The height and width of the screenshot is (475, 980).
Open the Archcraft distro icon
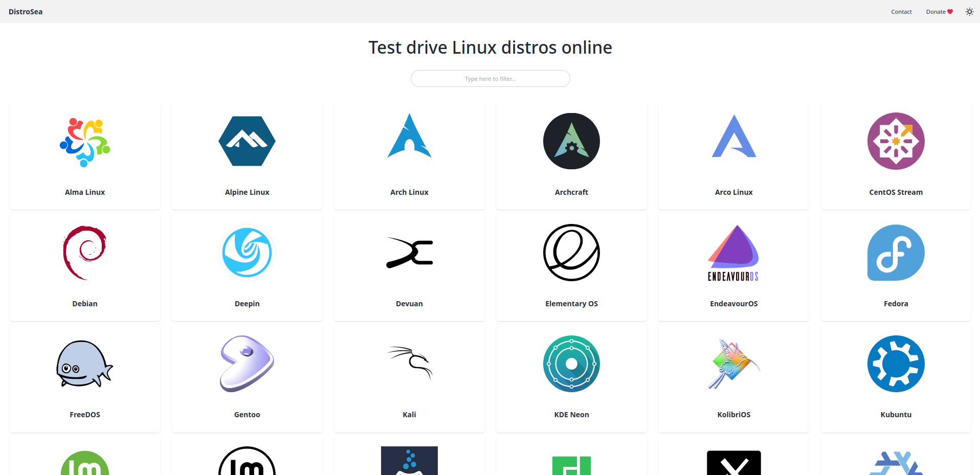click(x=571, y=141)
